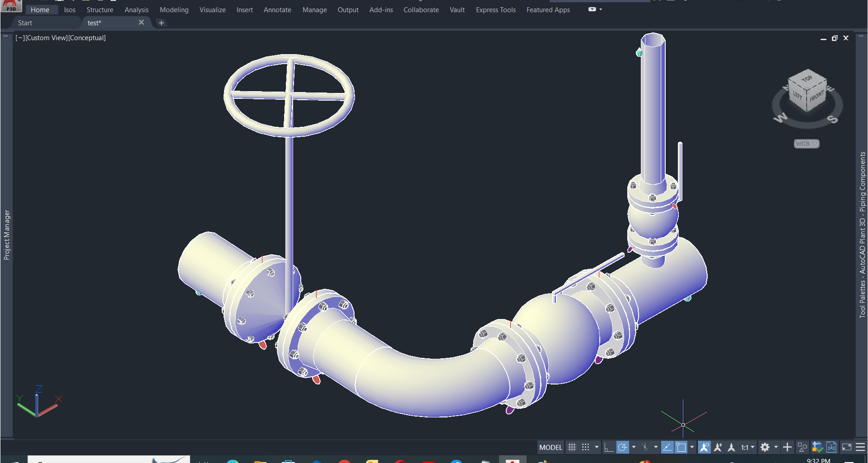Click the MODEL space button

551,447
